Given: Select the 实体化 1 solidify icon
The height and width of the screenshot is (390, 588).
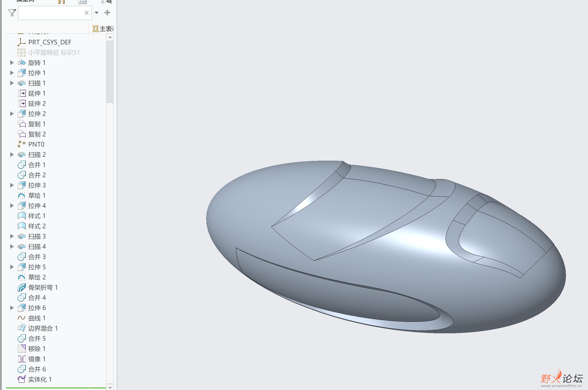Looking at the screenshot, I should coord(22,379).
